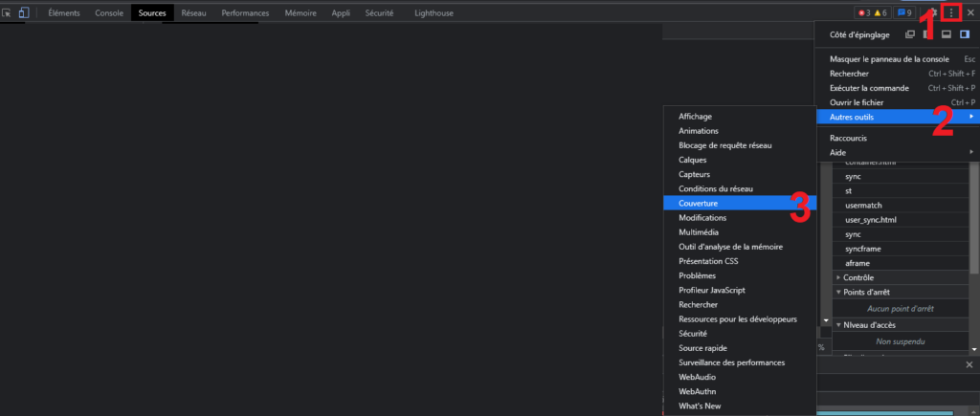Select the Sources tab
Image resolution: width=980 pixels, height=416 pixels.
click(152, 12)
